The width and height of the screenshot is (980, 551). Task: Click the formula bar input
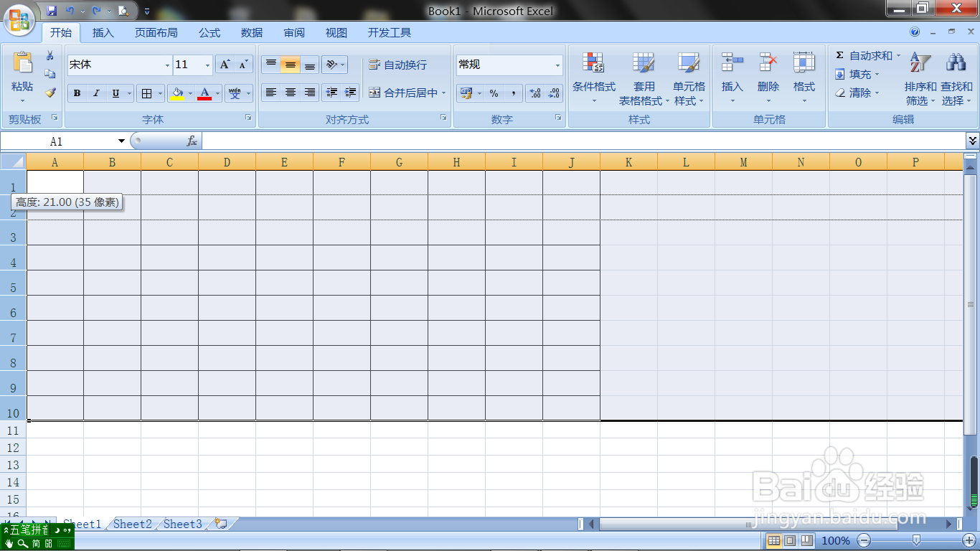pos(583,141)
